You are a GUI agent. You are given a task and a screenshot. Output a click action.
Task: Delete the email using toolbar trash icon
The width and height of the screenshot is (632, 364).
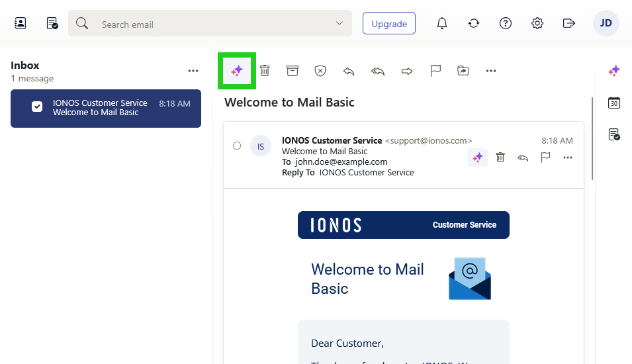[265, 71]
